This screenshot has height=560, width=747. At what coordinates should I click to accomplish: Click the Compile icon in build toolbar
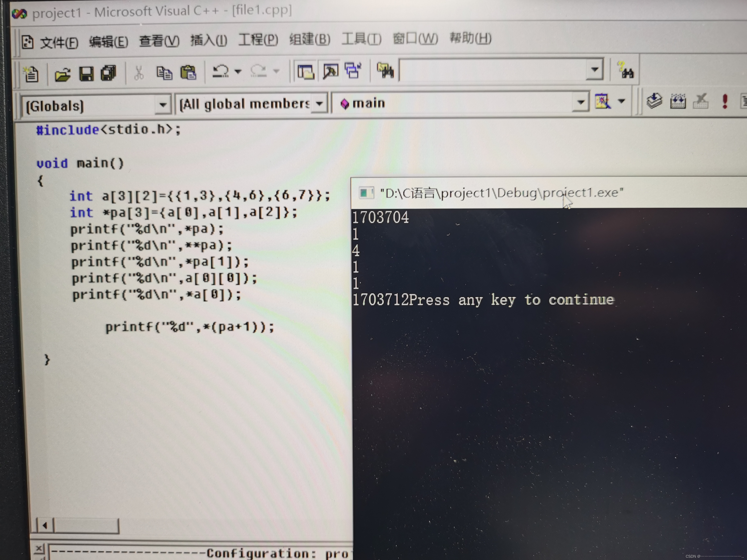[654, 100]
